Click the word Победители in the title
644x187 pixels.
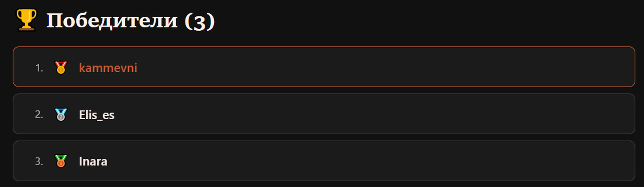(x=112, y=21)
